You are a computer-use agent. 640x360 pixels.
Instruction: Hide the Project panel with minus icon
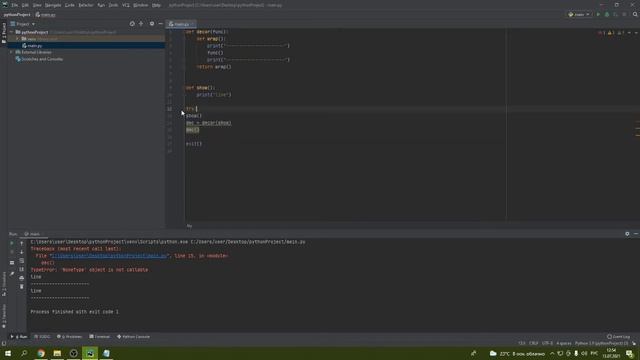coord(160,24)
